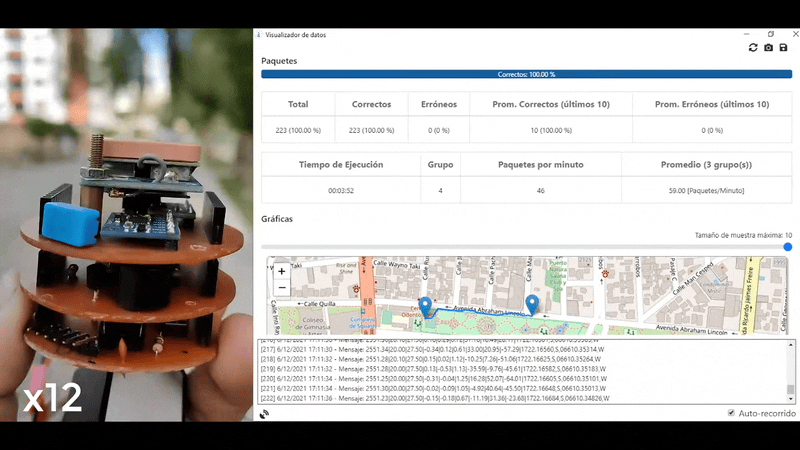
Task: Click the 59.00 [Paquetes/Minuto] cell
Action: coord(707,190)
